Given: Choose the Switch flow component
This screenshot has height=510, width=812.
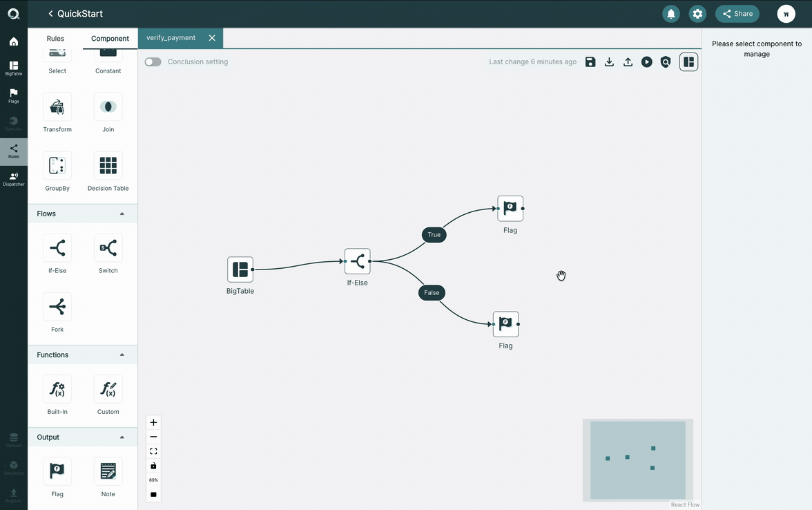Looking at the screenshot, I should click(x=108, y=248).
